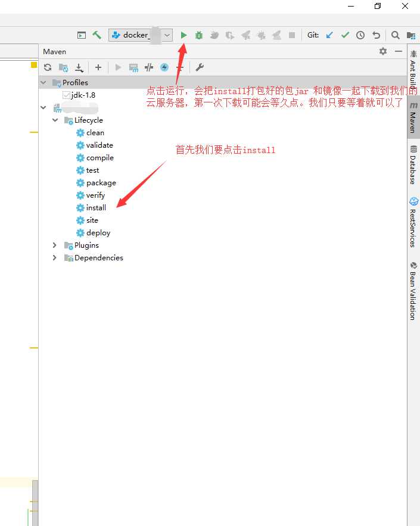Click the green Run button in top toolbar

183,35
